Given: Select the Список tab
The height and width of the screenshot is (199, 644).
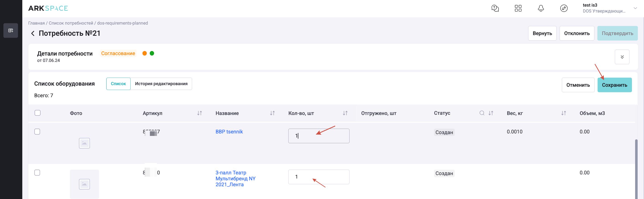Looking at the screenshot, I should pyautogui.click(x=118, y=84).
